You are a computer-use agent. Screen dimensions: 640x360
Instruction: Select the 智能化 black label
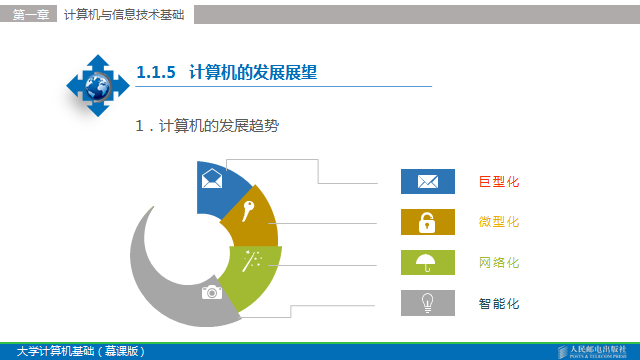(x=499, y=303)
